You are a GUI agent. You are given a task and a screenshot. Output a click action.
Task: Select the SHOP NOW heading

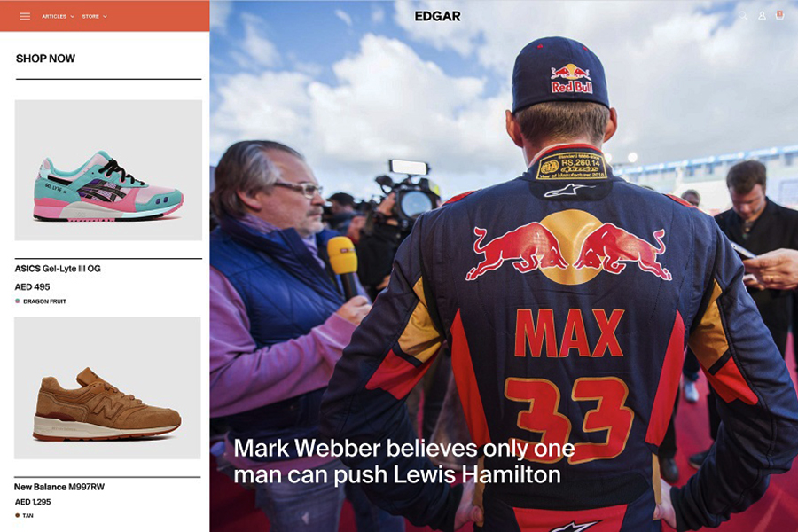point(45,59)
